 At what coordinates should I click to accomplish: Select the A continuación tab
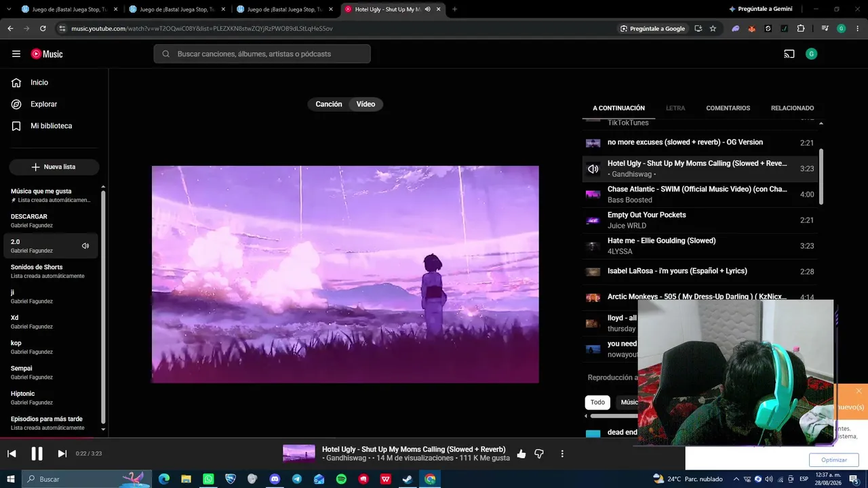(x=618, y=108)
